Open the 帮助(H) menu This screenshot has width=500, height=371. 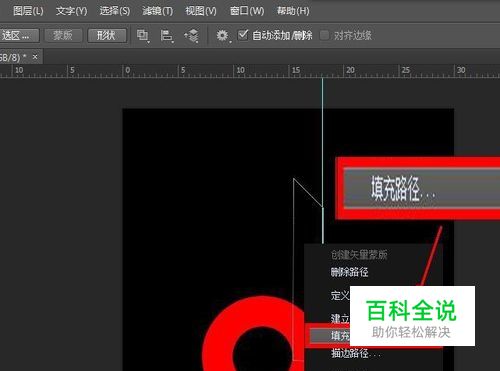click(x=293, y=11)
